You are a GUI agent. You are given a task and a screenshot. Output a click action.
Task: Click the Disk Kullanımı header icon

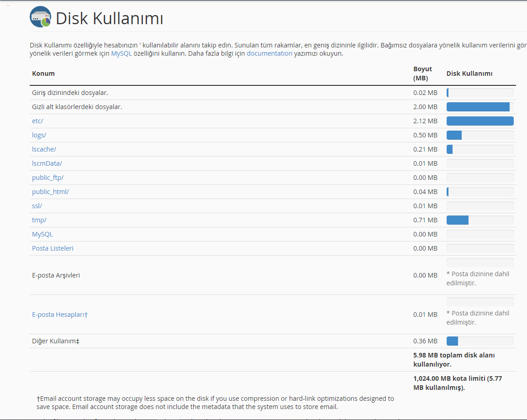[x=40, y=17]
